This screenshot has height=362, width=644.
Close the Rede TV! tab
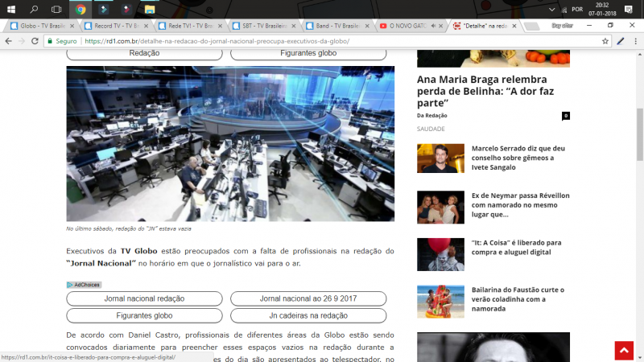coord(220,26)
